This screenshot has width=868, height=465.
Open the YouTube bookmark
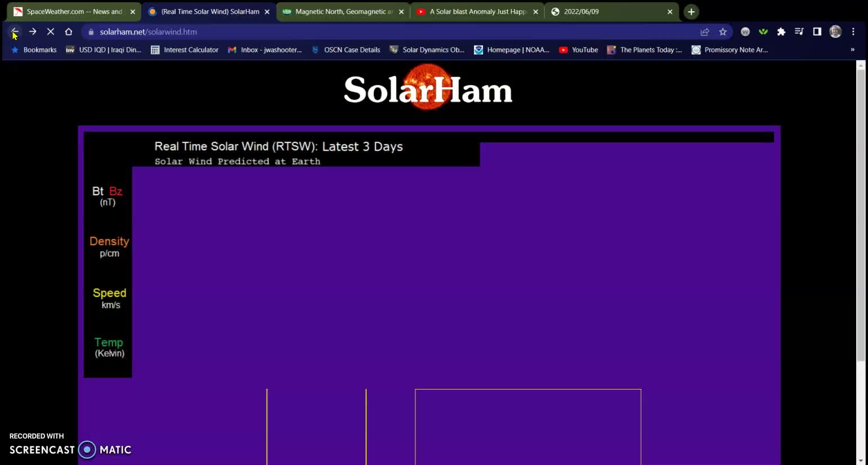click(x=578, y=50)
